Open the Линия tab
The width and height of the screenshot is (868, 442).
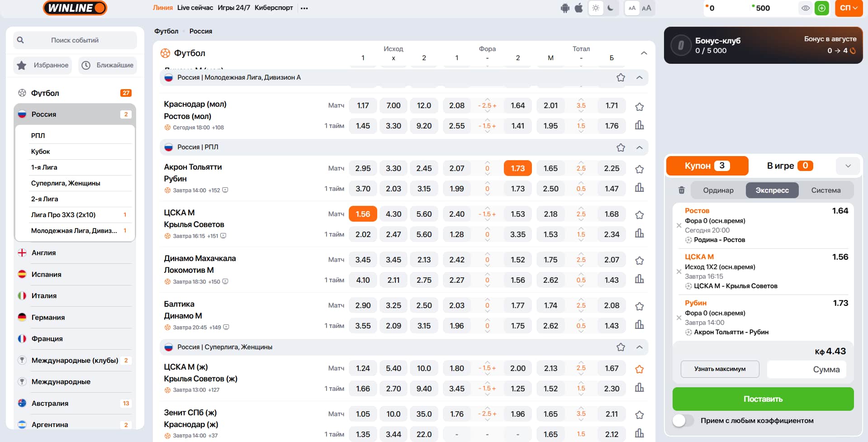click(163, 8)
